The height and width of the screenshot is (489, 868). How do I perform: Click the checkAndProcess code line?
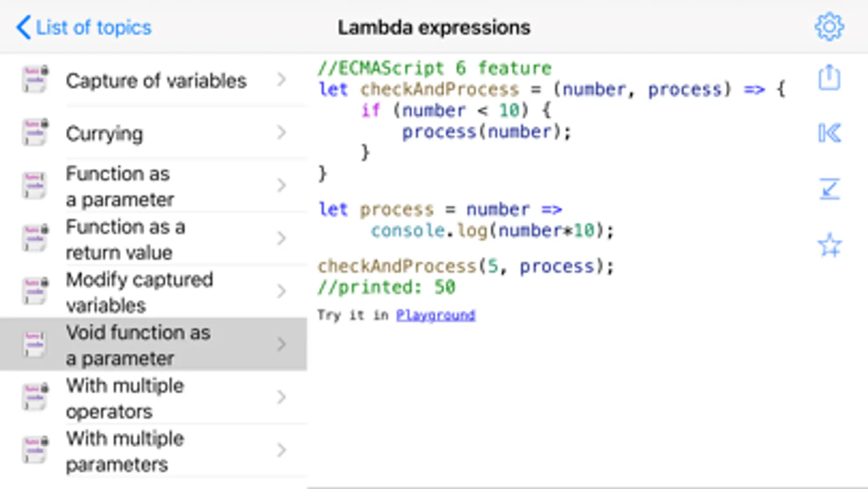(465, 266)
